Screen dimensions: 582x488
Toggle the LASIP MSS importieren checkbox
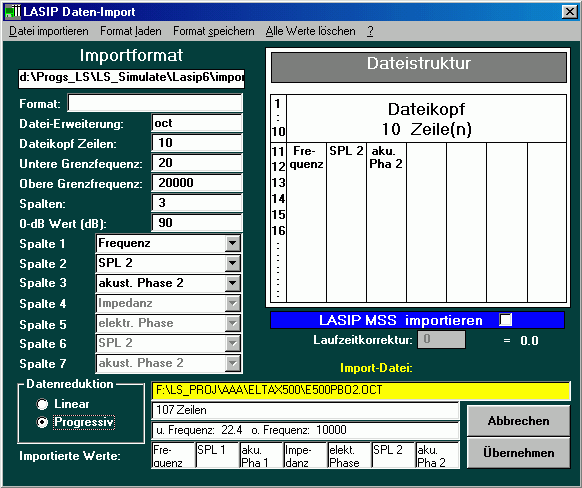(506, 320)
